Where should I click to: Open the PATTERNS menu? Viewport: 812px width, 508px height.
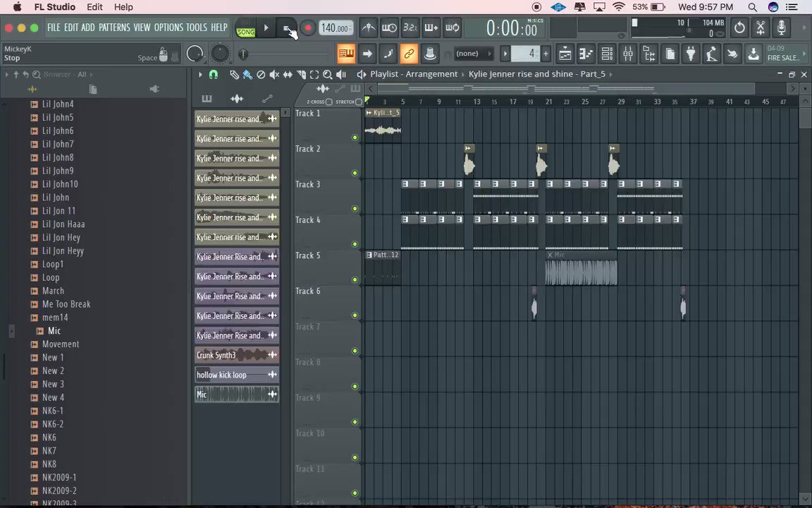[x=114, y=28]
